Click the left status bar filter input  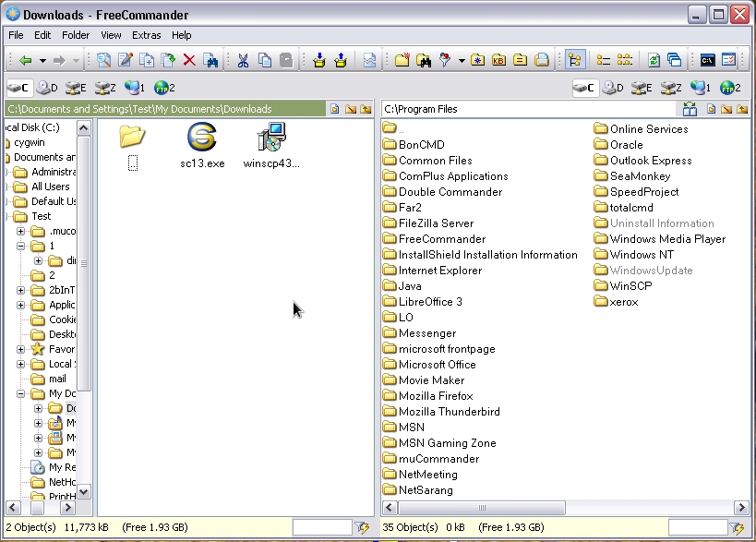coord(322,527)
